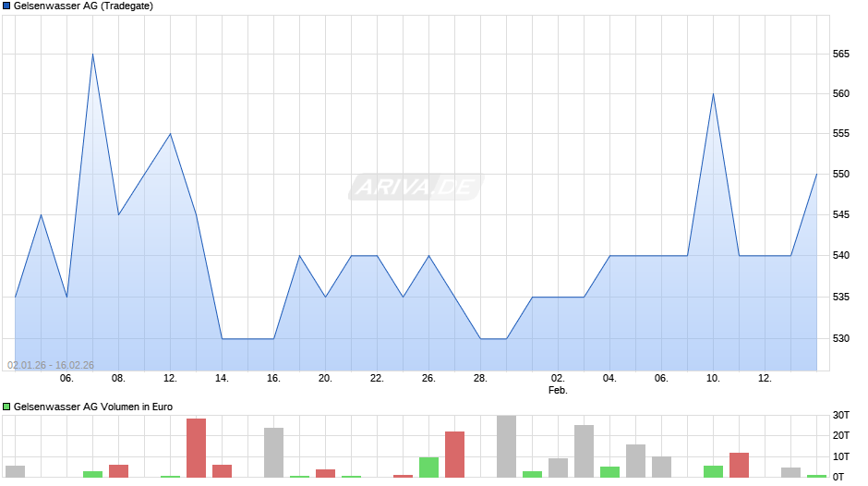Click the '10.' date axis label
The width and height of the screenshot is (868, 486).
[x=713, y=379]
